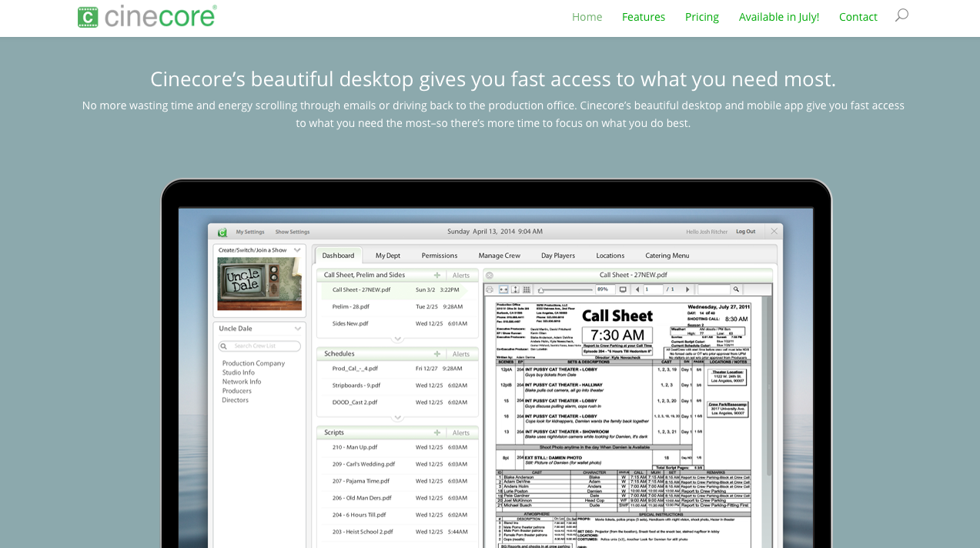The height and width of the screenshot is (548, 980).
Task: Click the Available in July! link
Action: click(x=779, y=17)
